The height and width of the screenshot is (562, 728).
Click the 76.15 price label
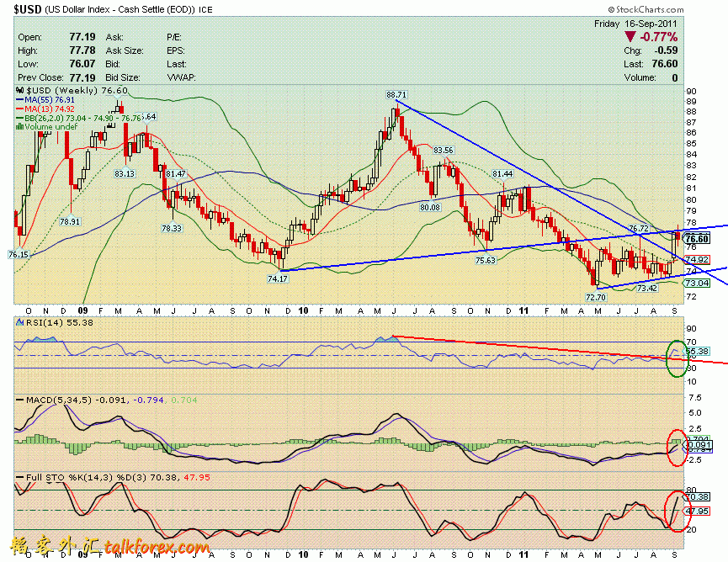(x=19, y=254)
